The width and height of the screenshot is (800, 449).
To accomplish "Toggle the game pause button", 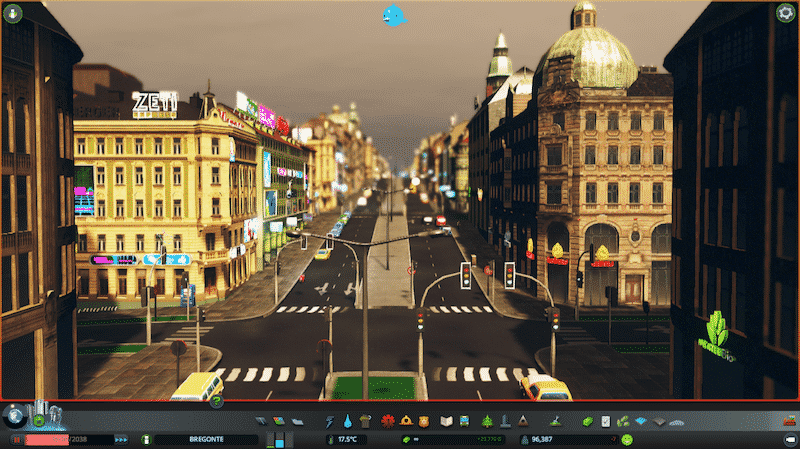I will 15,439.
